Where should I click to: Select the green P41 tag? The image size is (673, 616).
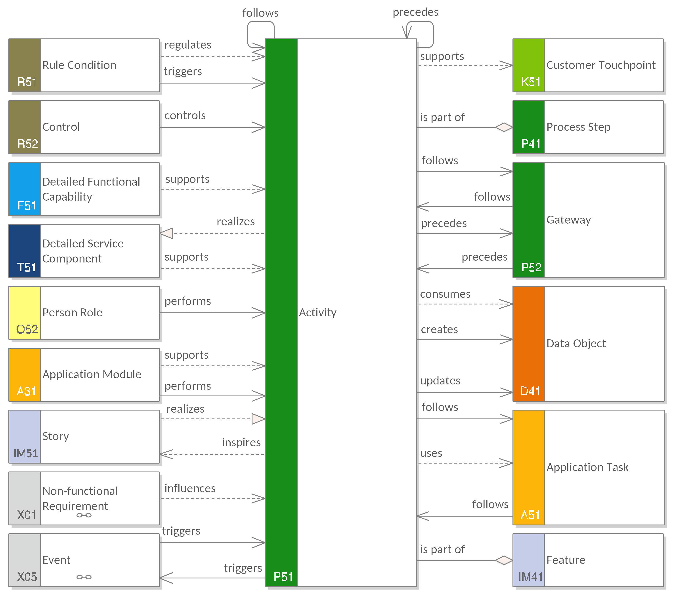tap(529, 127)
